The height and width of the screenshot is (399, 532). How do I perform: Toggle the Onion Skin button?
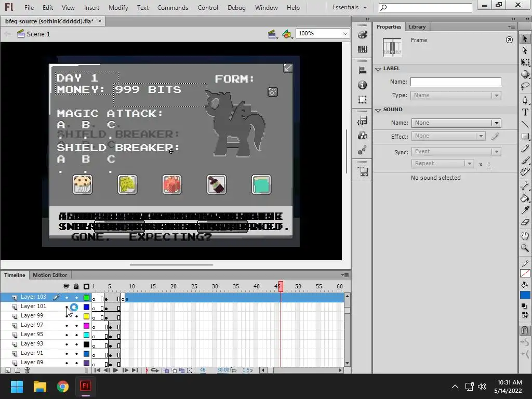[x=166, y=370]
